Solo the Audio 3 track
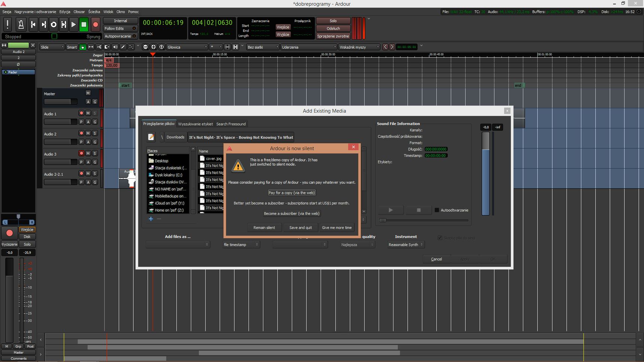The height and width of the screenshot is (362, 644). 95,153
